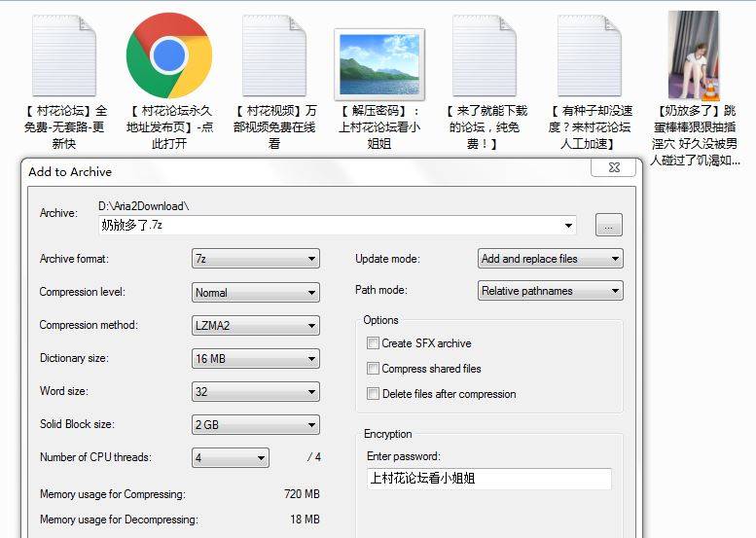The width and height of the screenshot is (756, 538).
Task: Open the Chrome shortcut icon on desktop
Action: (x=168, y=55)
